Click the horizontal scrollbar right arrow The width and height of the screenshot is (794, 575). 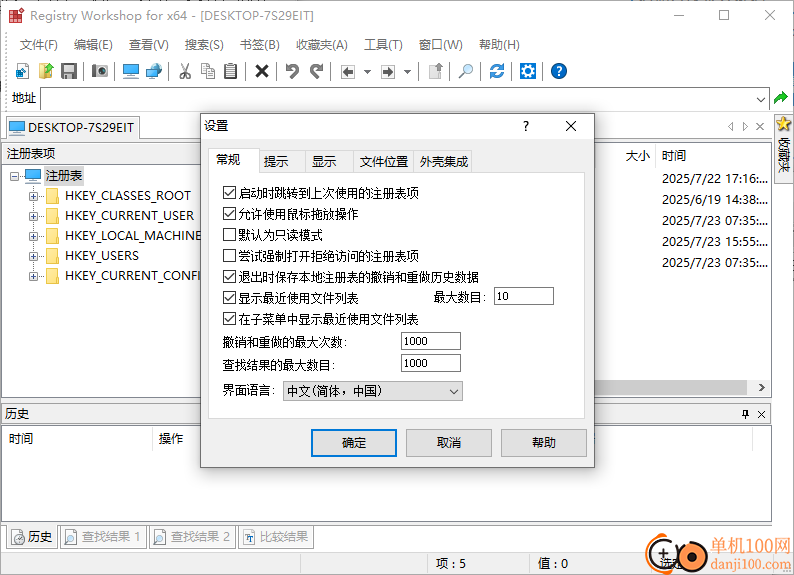coord(762,388)
